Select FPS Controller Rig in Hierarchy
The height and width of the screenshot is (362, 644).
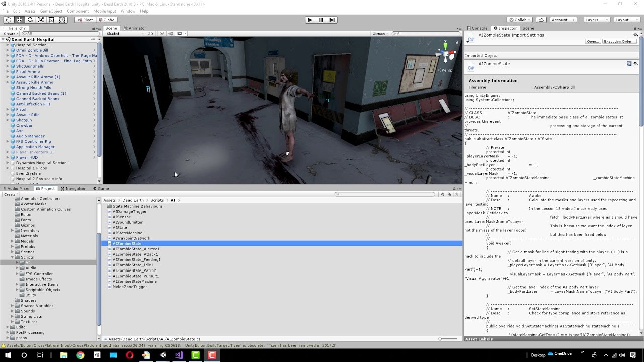coord(33,141)
